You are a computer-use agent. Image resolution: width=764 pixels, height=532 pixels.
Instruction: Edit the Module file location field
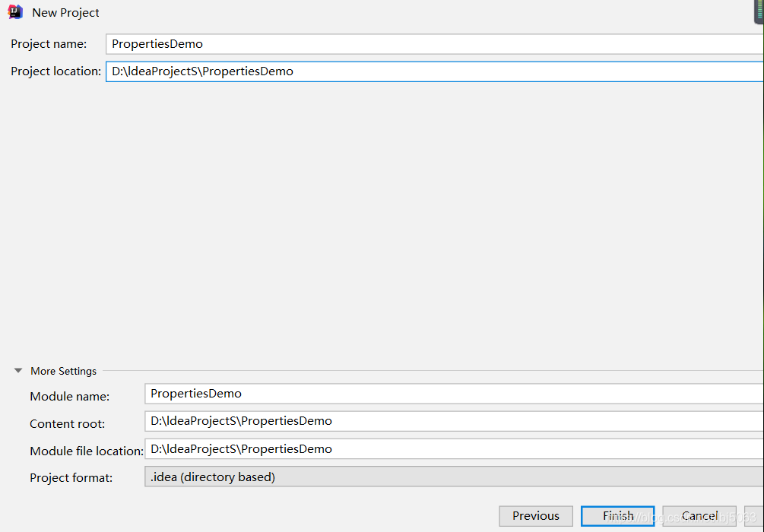[454, 449]
